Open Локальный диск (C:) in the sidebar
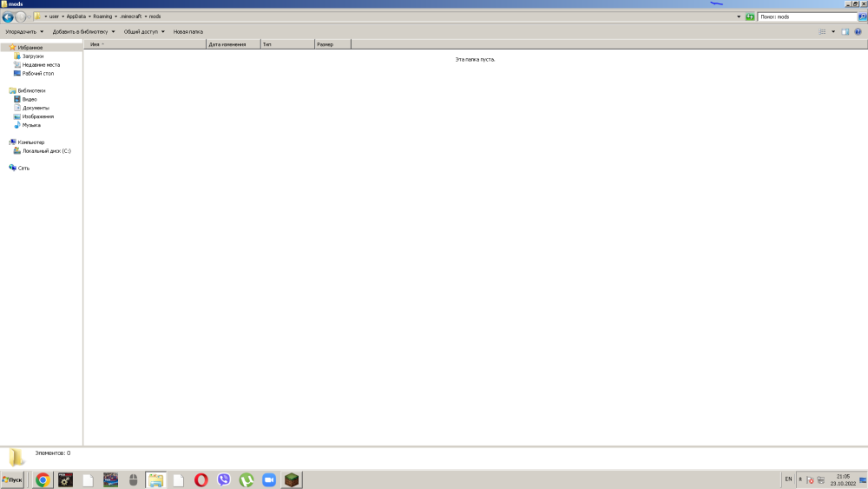The height and width of the screenshot is (489, 868). [x=47, y=151]
